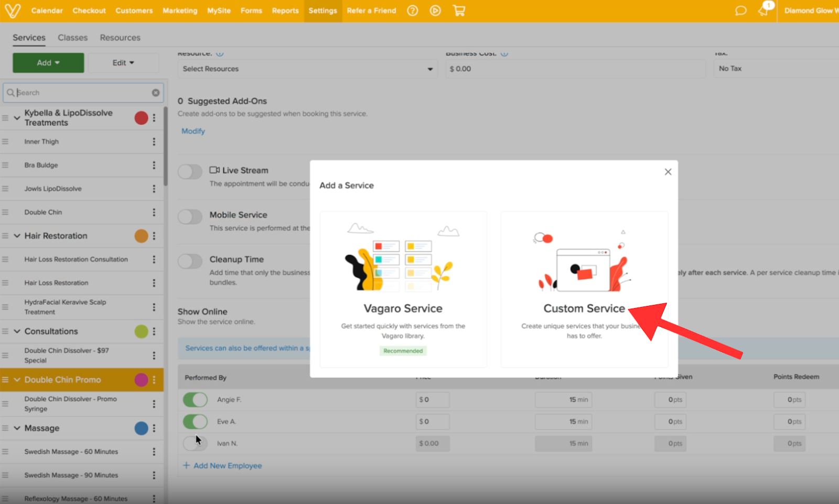Click red color swatch for Kybella category
Screen dimensions: 839x504
pos(141,118)
